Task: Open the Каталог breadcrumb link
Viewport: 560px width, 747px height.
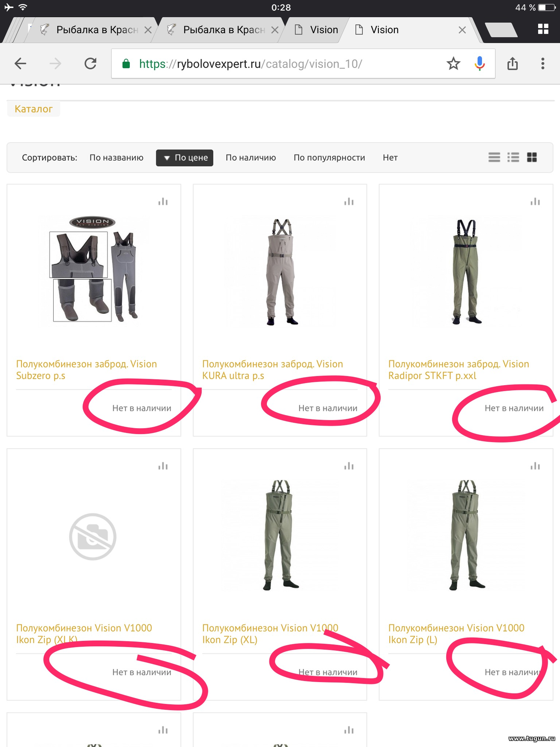Action: (x=34, y=109)
